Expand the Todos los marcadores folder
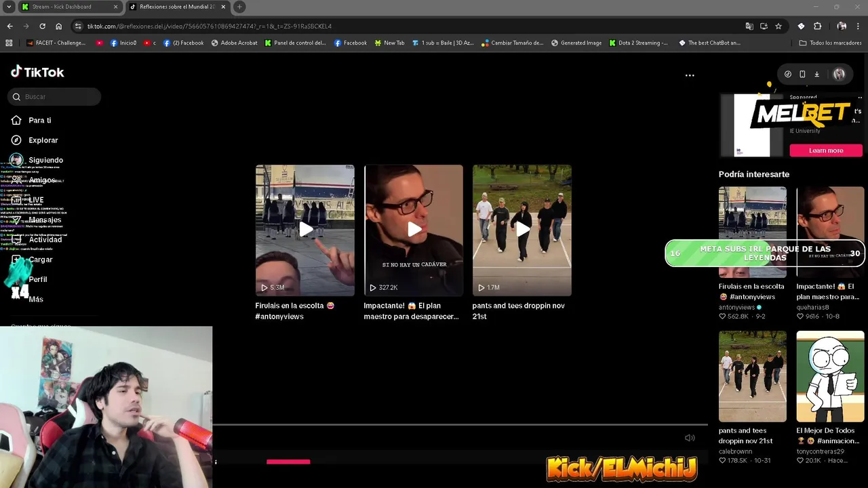Viewport: 868px width, 488px height. [830, 43]
